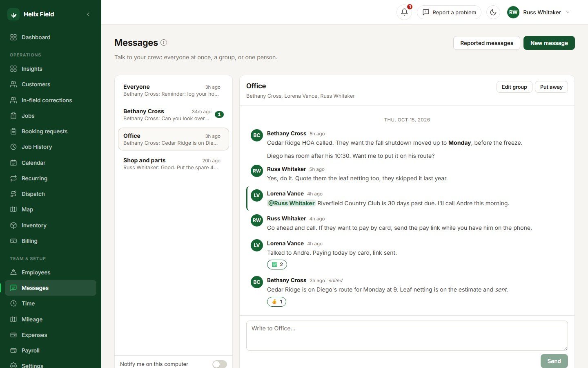This screenshot has width=588, height=368.
Task: Click the Helix Field logo icon
Action: pos(13,14)
